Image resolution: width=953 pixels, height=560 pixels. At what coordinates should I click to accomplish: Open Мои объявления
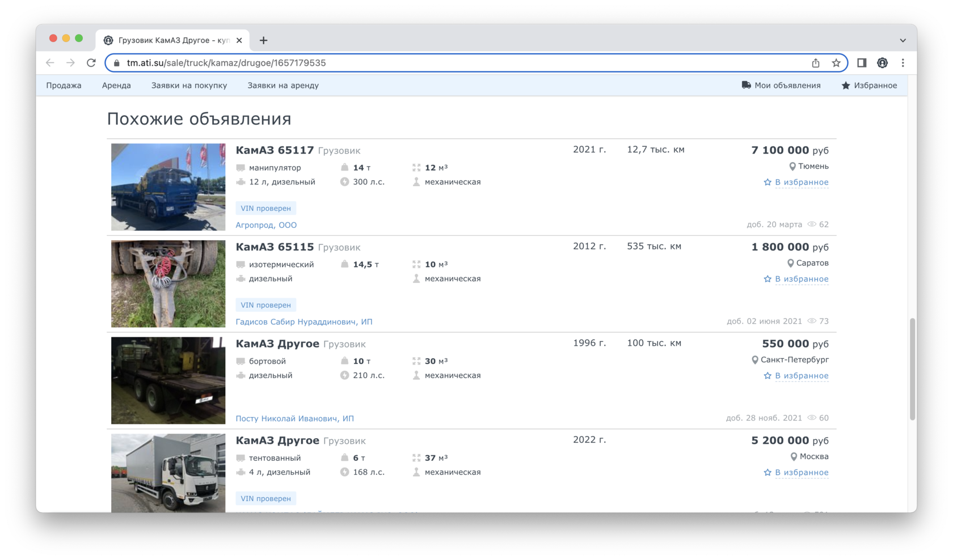[x=787, y=86]
